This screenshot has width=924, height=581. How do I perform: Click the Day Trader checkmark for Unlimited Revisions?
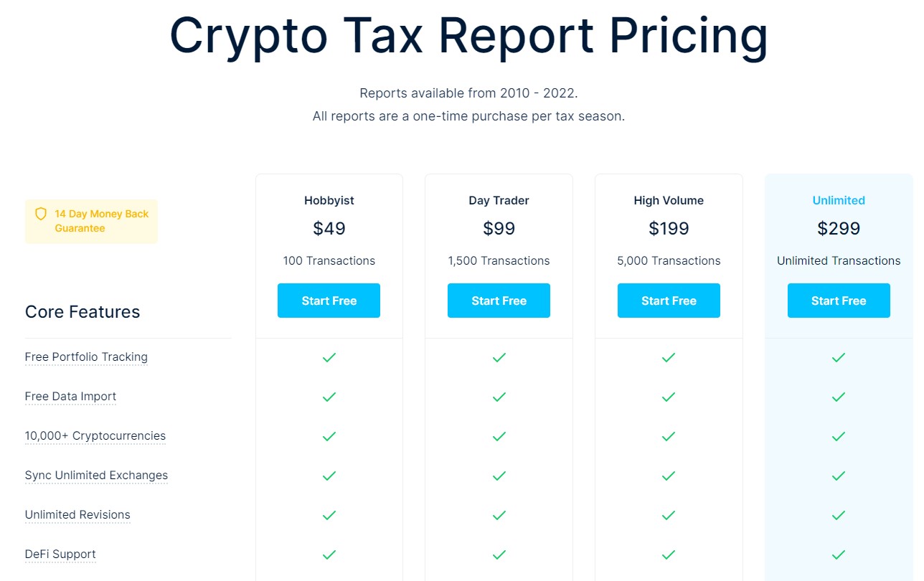[499, 515]
